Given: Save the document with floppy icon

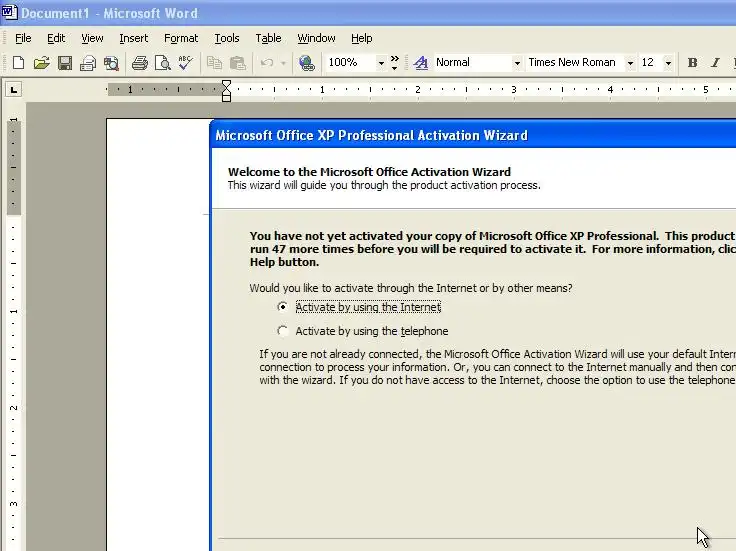Looking at the screenshot, I should point(65,62).
